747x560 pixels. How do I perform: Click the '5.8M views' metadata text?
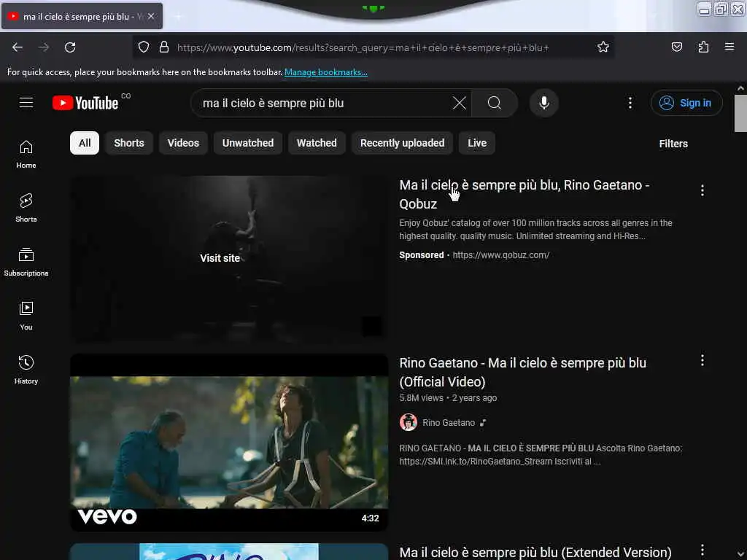point(421,398)
